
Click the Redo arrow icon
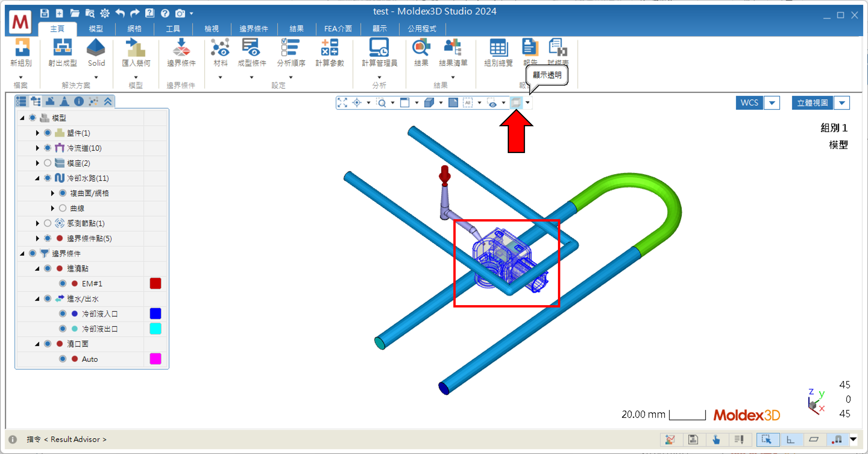coord(135,13)
